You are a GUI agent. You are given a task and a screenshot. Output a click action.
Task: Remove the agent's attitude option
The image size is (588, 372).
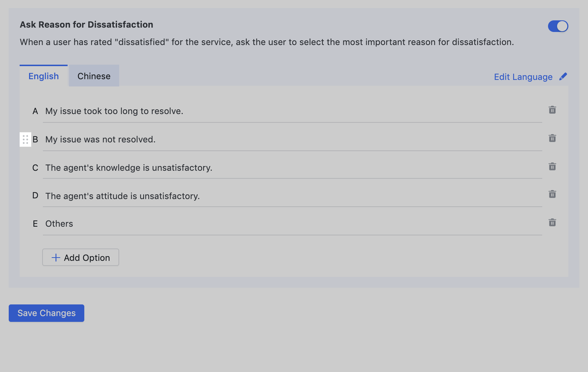tap(552, 194)
